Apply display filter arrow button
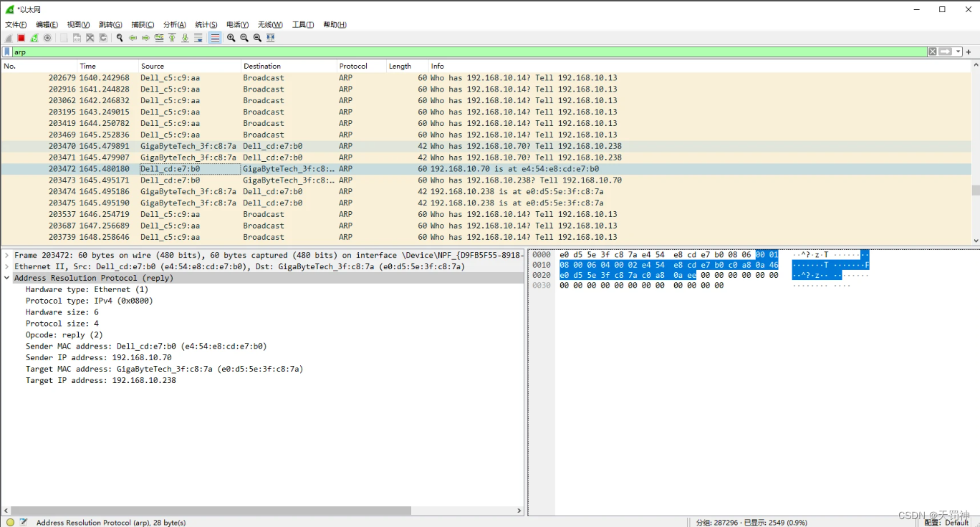Image resolution: width=980 pixels, height=527 pixels. point(945,52)
